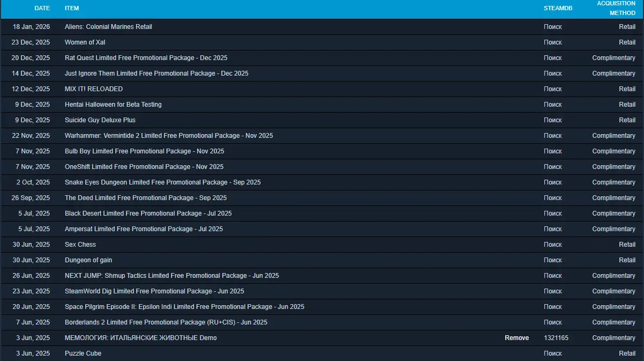Click the STEAMDB column header
Screen dimensions: 644x361
click(557, 8)
